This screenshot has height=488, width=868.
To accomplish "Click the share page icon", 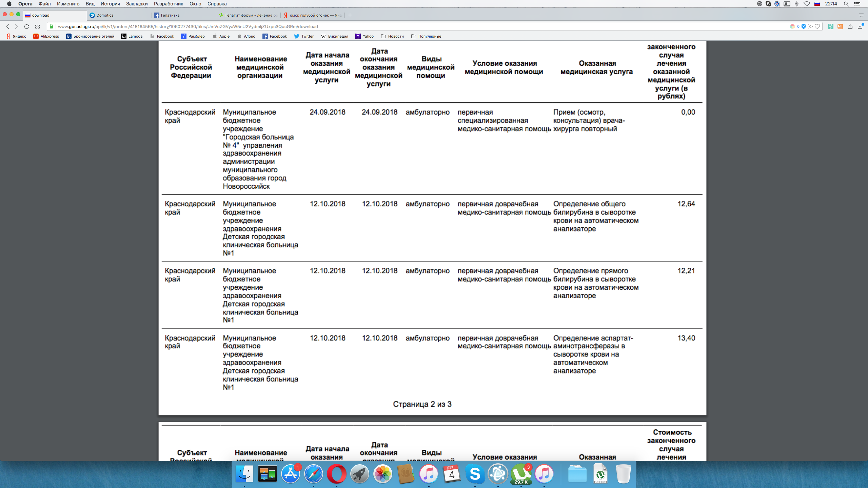I will coord(850,26).
